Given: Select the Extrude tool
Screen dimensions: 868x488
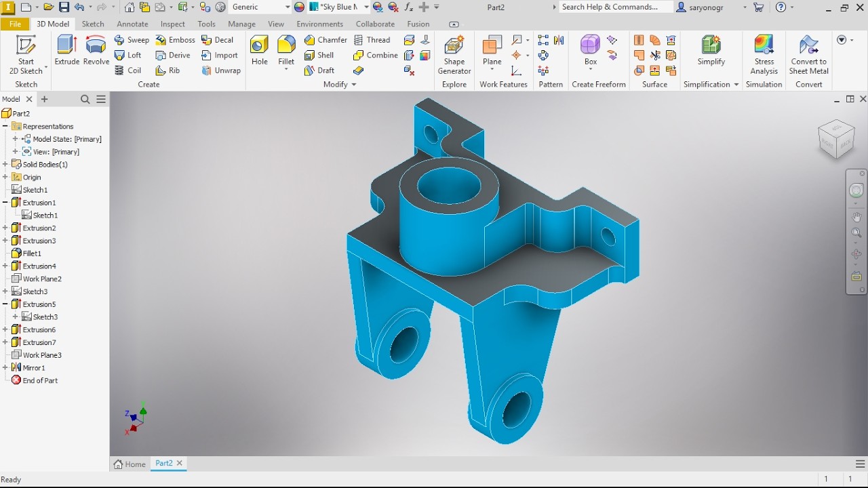Looking at the screenshot, I should tap(67, 50).
